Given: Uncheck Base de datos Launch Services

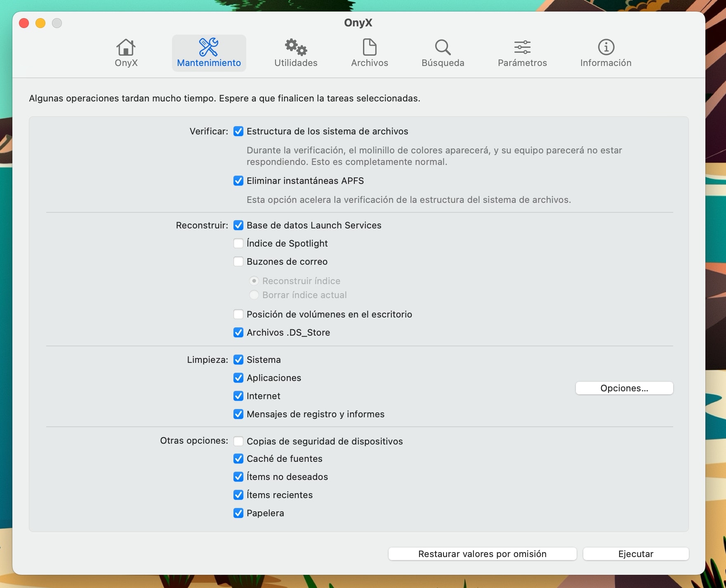Looking at the screenshot, I should click(x=238, y=225).
